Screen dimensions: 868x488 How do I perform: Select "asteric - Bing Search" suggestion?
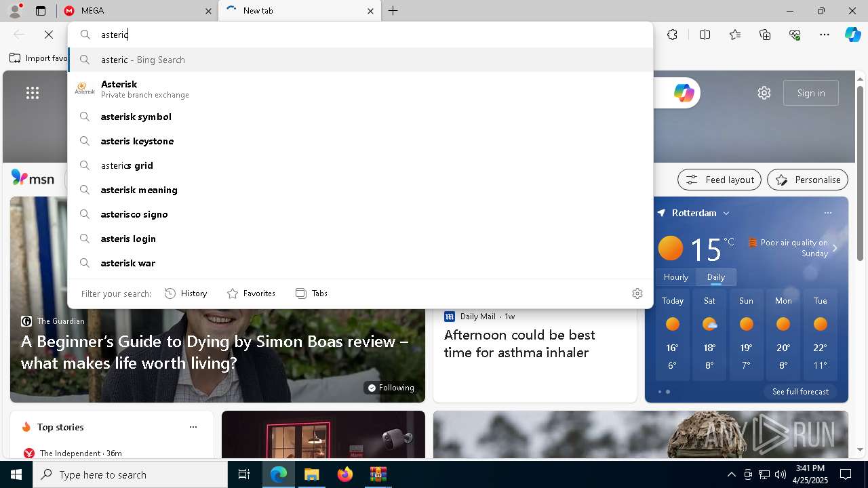(x=360, y=60)
